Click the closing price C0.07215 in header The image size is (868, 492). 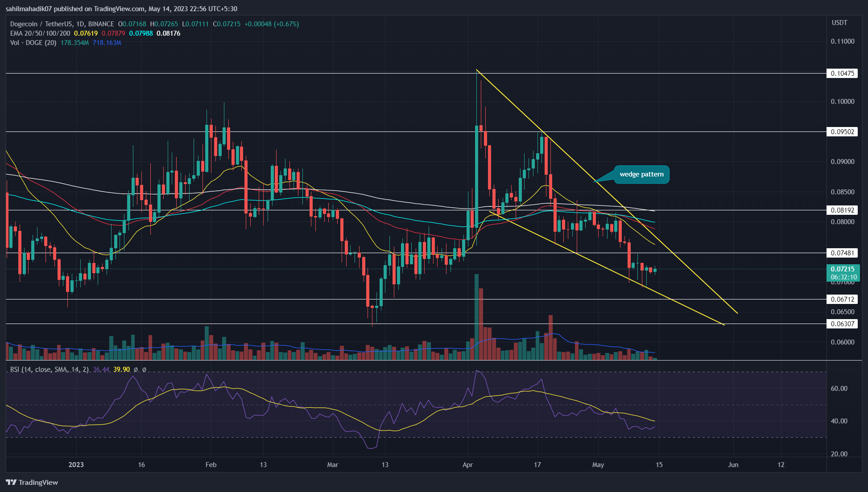pos(227,24)
